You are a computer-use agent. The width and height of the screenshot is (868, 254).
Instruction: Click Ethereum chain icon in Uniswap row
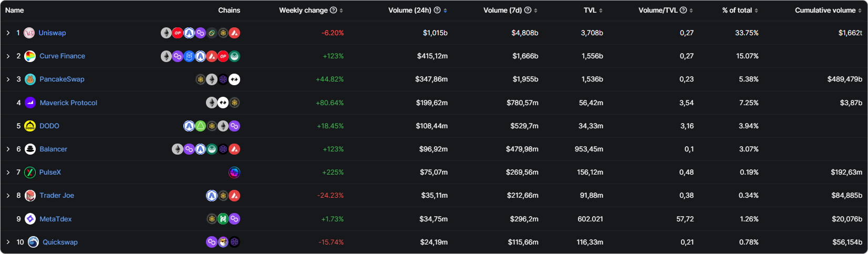click(x=166, y=33)
